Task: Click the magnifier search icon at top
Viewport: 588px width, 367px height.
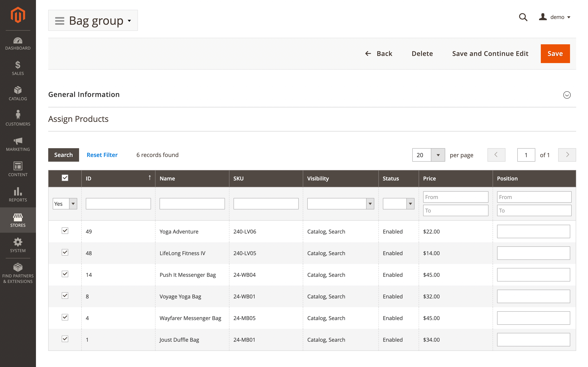Action: tap(523, 17)
